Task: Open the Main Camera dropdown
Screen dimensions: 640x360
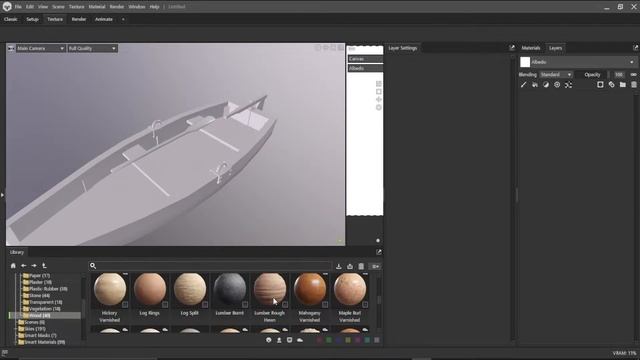Action: (40, 48)
